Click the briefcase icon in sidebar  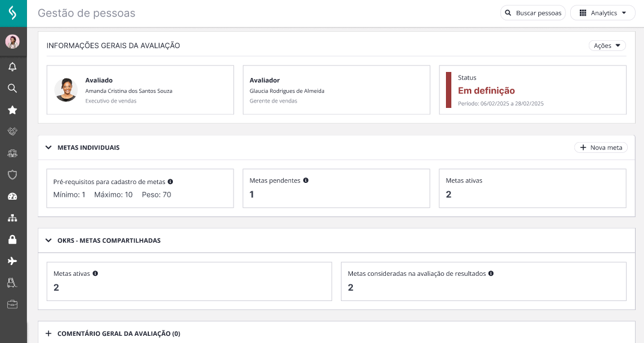[x=13, y=305]
